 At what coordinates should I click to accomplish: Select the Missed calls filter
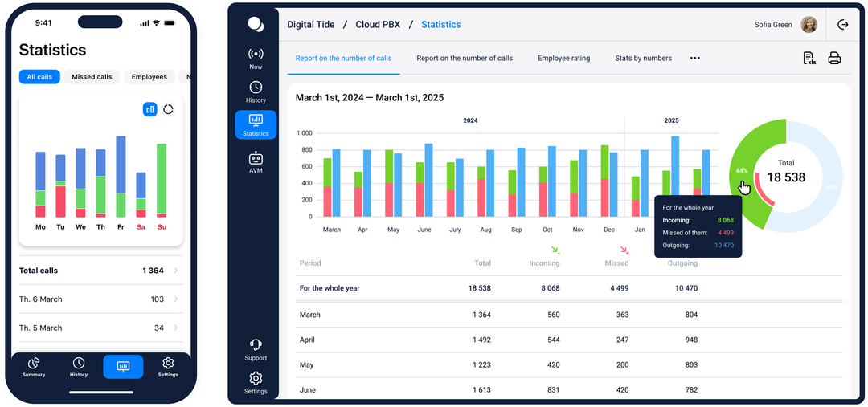(x=92, y=77)
